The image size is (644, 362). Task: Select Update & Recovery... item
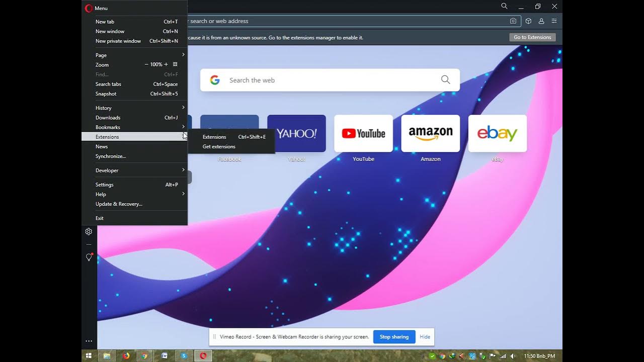tap(134, 204)
